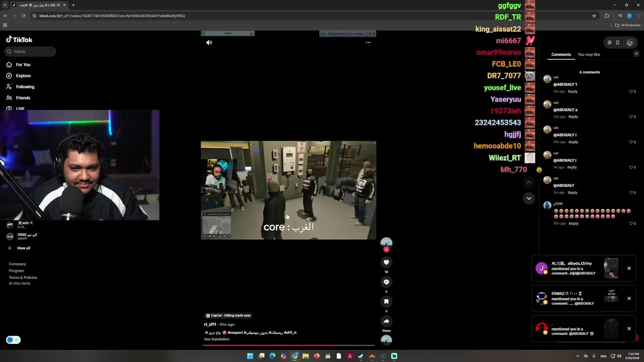The width and height of the screenshot is (644, 362).
Task: Open comments via the speech bubble icon
Action: click(x=386, y=282)
